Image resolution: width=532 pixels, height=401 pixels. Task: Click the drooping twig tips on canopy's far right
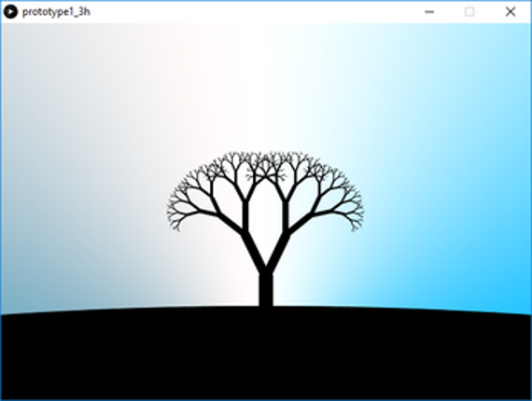[357, 217]
